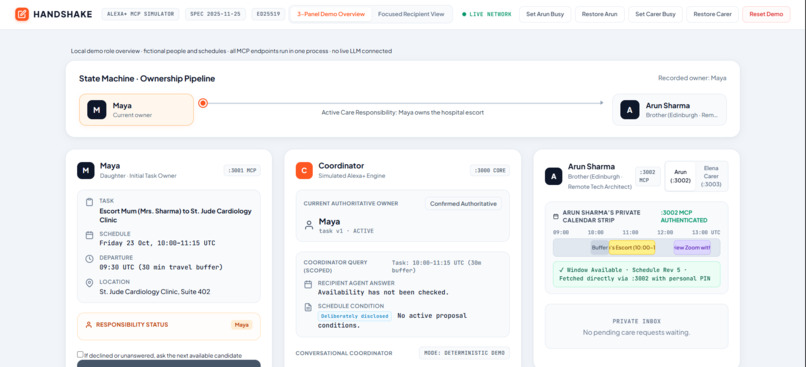The width and height of the screenshot is (806, 367).
Task: Switch to Focused Recipient View tab
Action: tap(411, 14)
